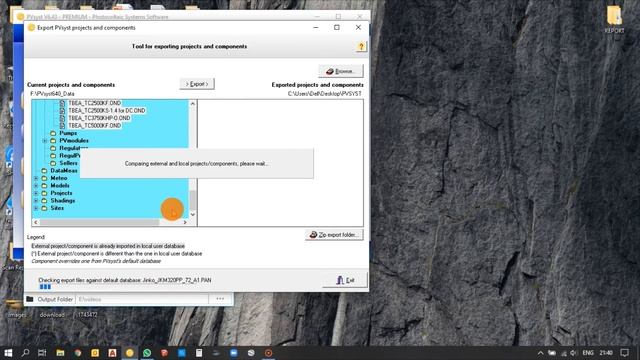640x360 pixels.
Task: Open the yellow question mark help icon
Action: pyautogui.click(x=361, y=47)
